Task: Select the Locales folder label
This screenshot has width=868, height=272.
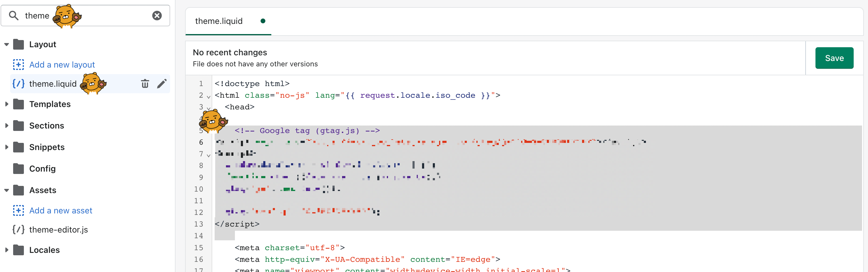Action: [44, 250]
